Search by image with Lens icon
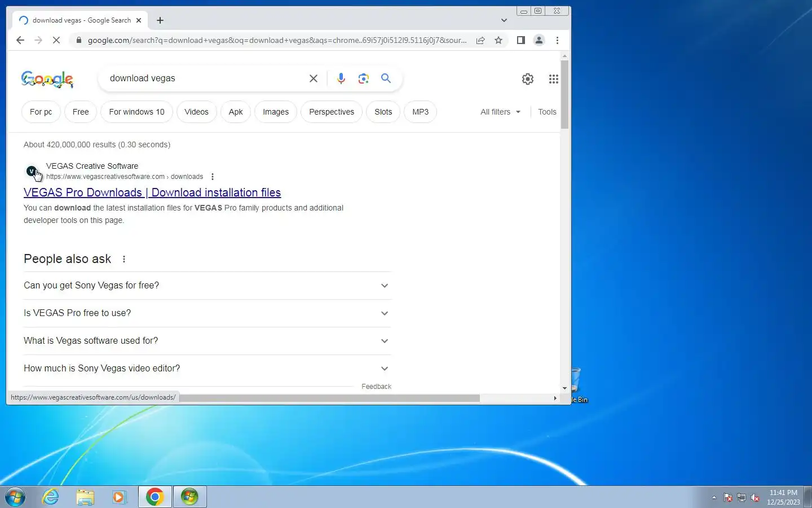The height and width of the screenshot is (508, 812). click(363, 78)
